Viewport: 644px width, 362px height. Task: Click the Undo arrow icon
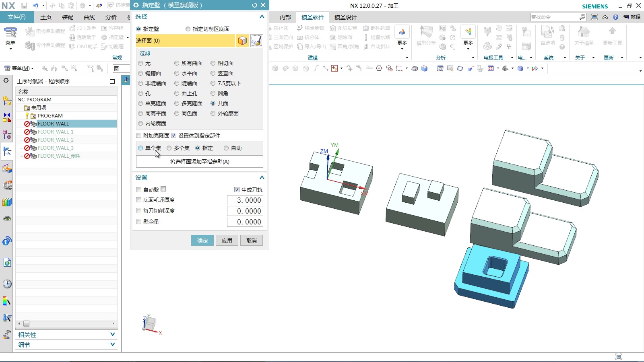pyautogui.click(x=36, y=6)
